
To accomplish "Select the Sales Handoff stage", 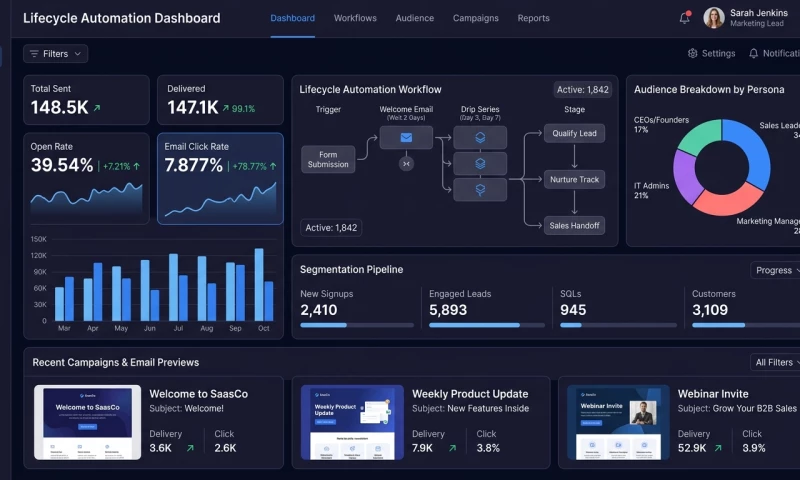I will pos(574,225).
